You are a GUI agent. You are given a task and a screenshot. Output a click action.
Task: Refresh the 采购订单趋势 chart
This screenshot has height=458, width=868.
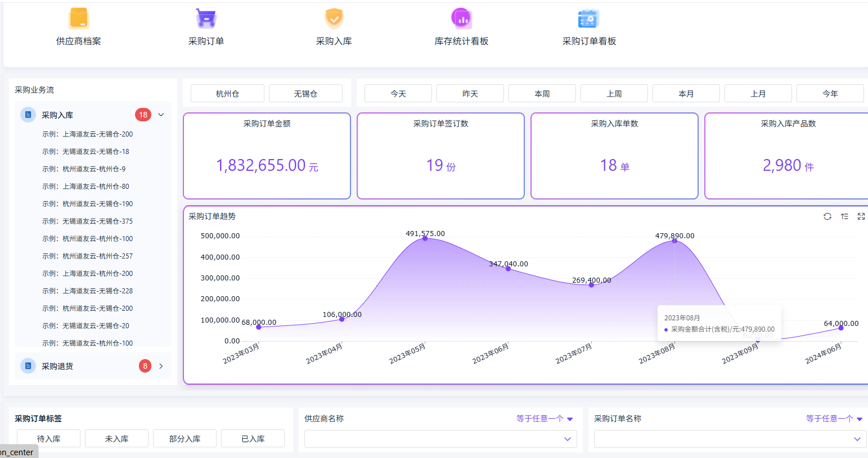point(827,216)
